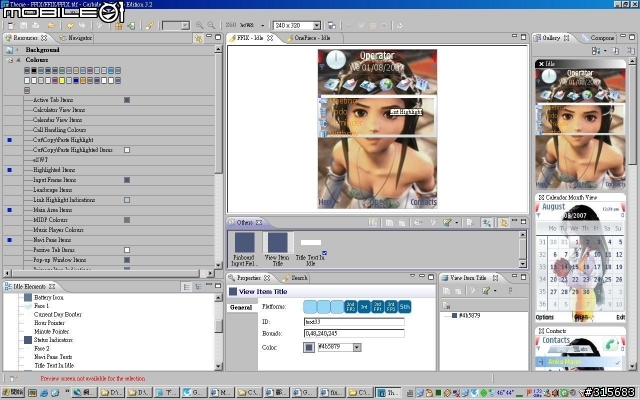Select the FFIX - Idle editor tab
Screen dimensions: 640x400
[251, 38]
